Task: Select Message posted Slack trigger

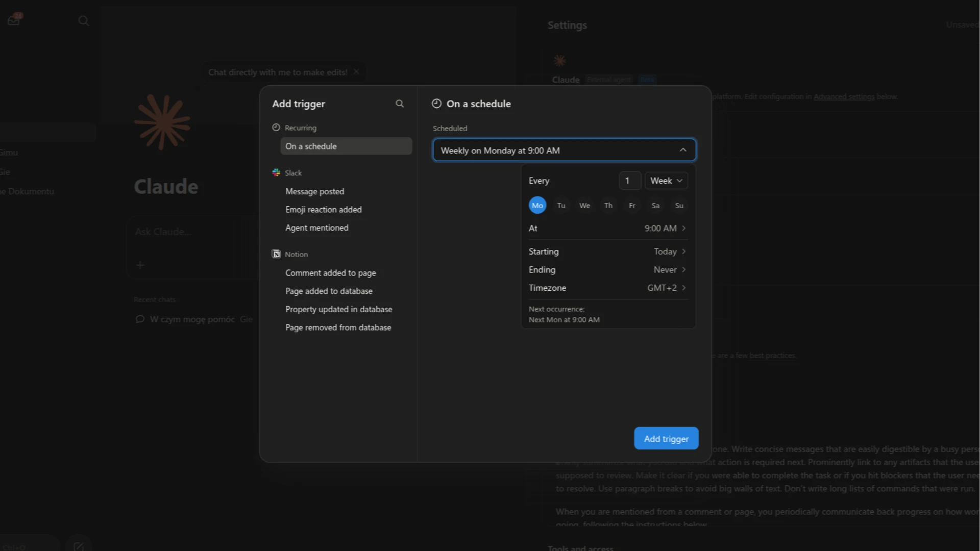Action: coord(315,191)
